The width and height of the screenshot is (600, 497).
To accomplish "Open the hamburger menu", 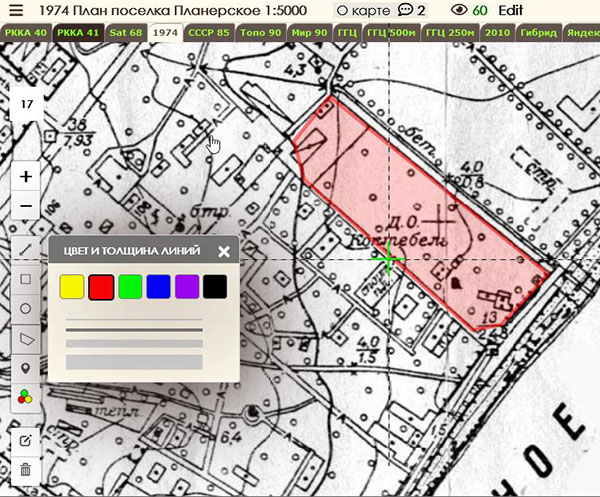I will point(15,10).
